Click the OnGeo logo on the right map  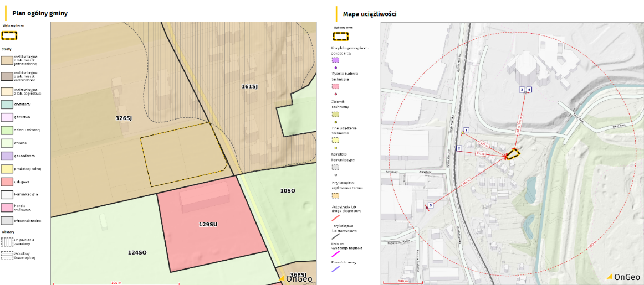click(x=623, y=277)
